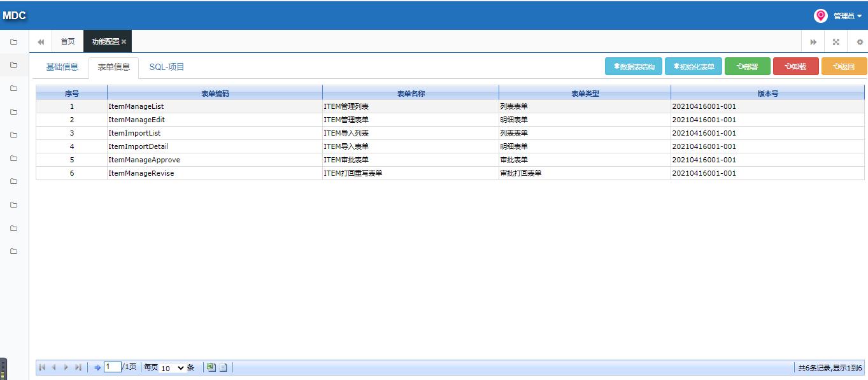Switch to the SQL-项目 sub-tab
The width and height of the screenshot is (868, 380).
pos(167,67)
